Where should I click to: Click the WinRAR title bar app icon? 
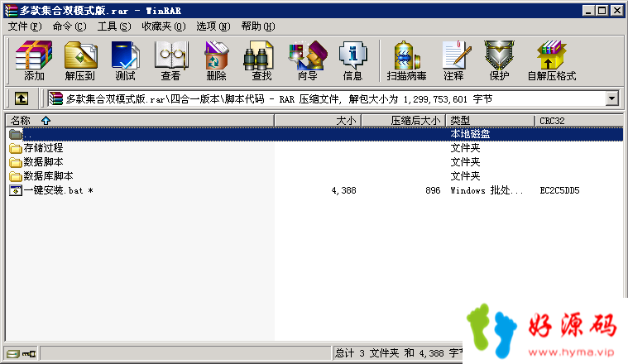click(11, 10)
